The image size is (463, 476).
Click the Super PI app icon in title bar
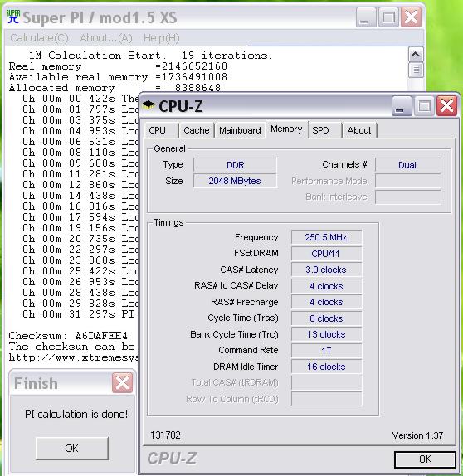(x=13, y=17)
